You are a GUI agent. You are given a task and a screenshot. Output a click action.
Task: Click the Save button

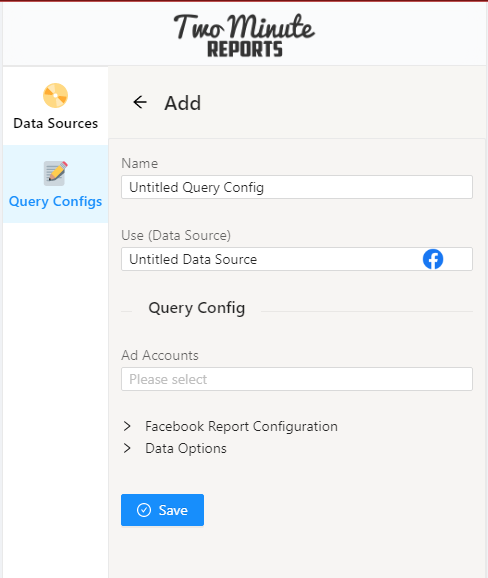click(162, 510)
